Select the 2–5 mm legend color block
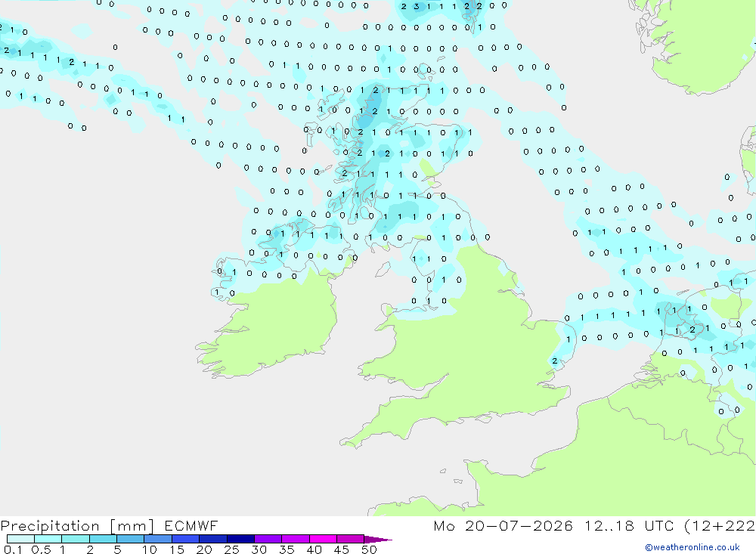The height and width of the screenshot is (554, 756). (x=103, y=539)
